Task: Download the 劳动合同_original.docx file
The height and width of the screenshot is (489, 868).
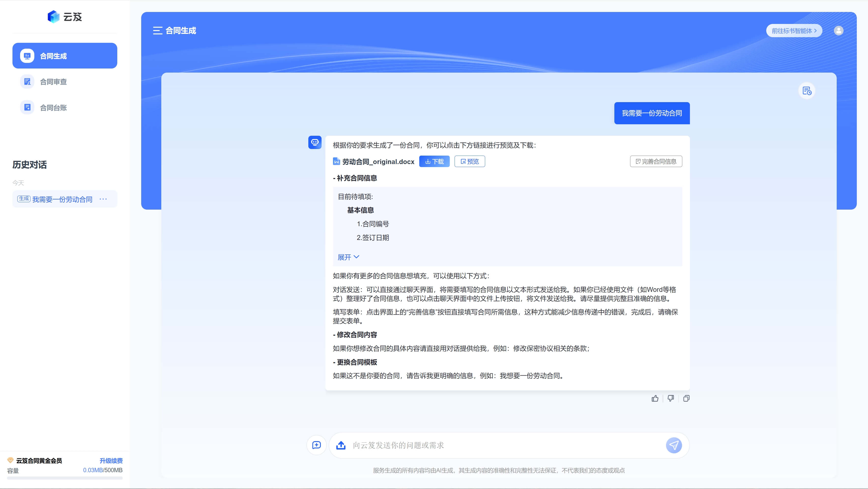Action: [x=434, y=161]
